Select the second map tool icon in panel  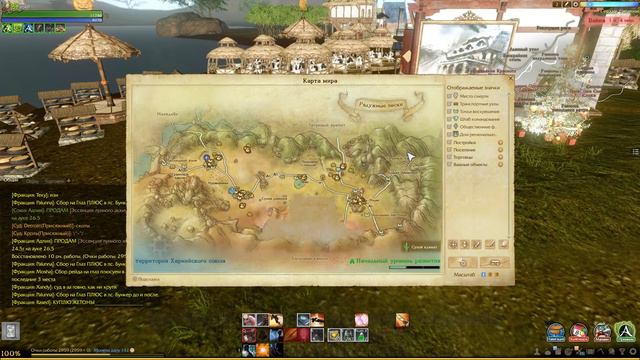[x=465, y=244]
